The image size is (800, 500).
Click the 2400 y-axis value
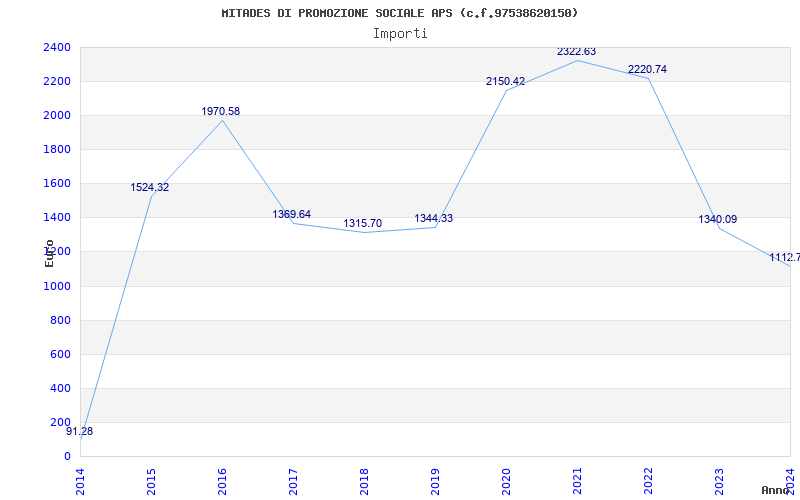(x=57, y=47)
